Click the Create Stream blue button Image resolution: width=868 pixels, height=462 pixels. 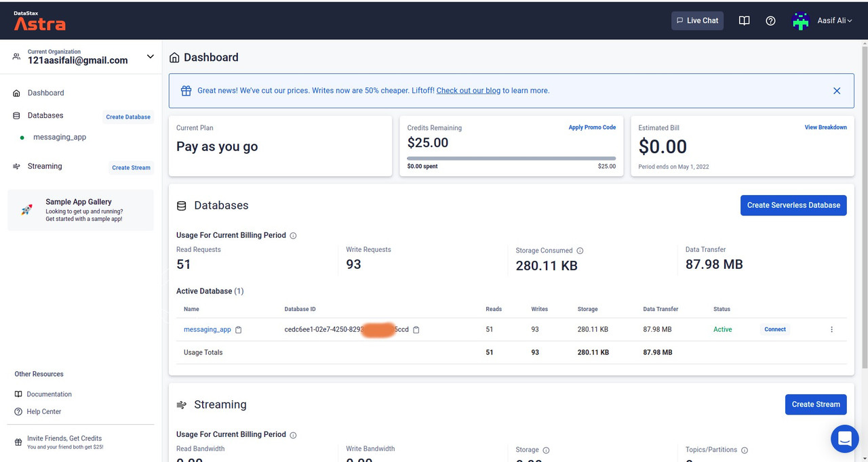tap(816, 404)
